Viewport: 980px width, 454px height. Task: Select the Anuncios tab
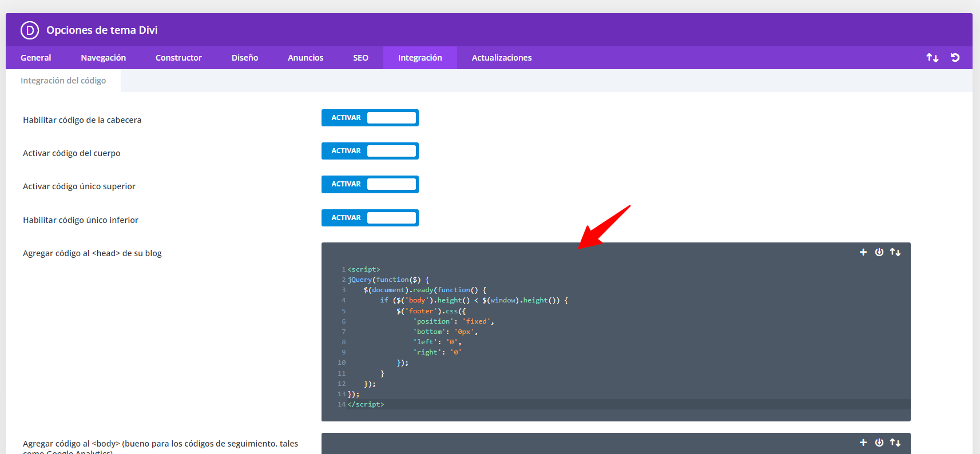[305, 58]
